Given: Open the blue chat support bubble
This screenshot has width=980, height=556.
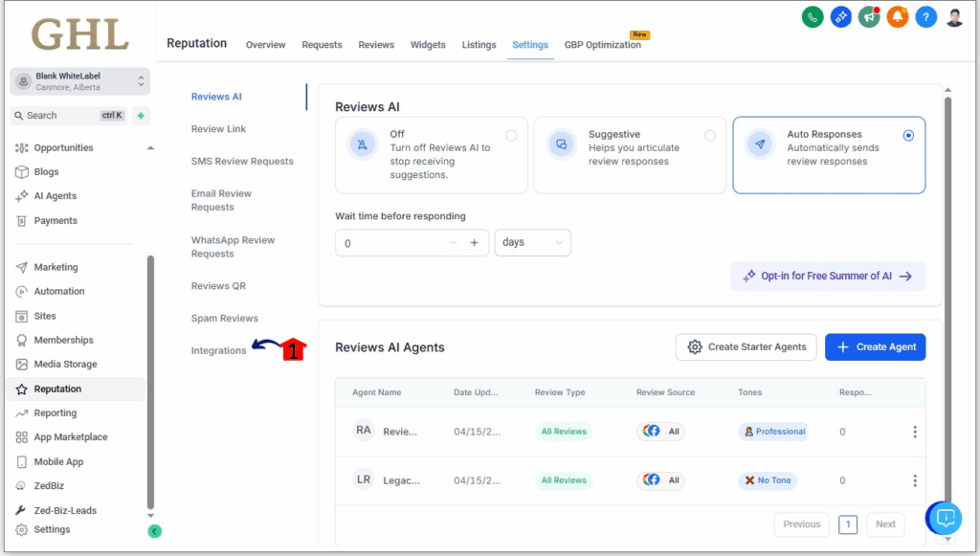Looking at the screenshot, I should 945,518.
